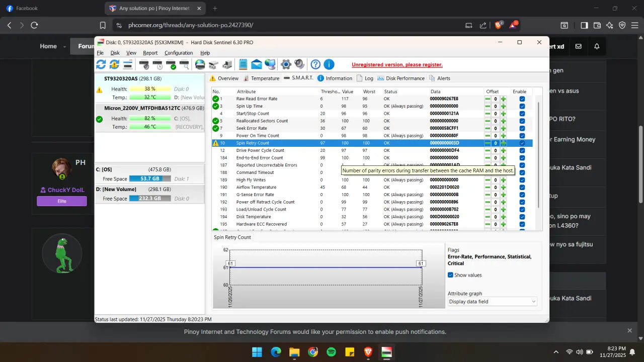Open File Explorer from the taskbar

click(294, 352)
